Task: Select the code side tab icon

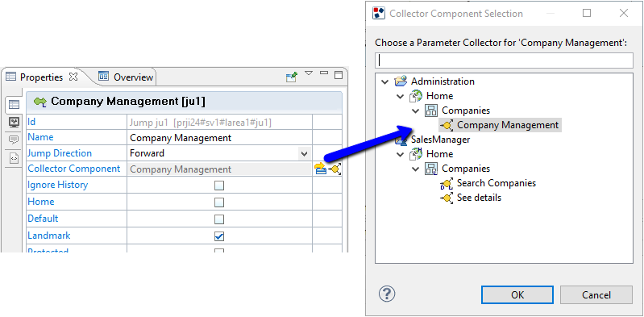Action: [14, 158]
